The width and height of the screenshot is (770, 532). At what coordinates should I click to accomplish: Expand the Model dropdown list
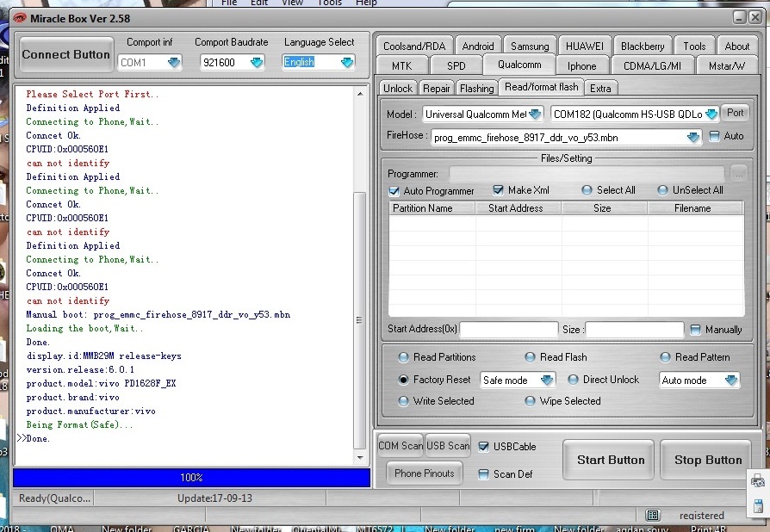click(x=535, y=114)
